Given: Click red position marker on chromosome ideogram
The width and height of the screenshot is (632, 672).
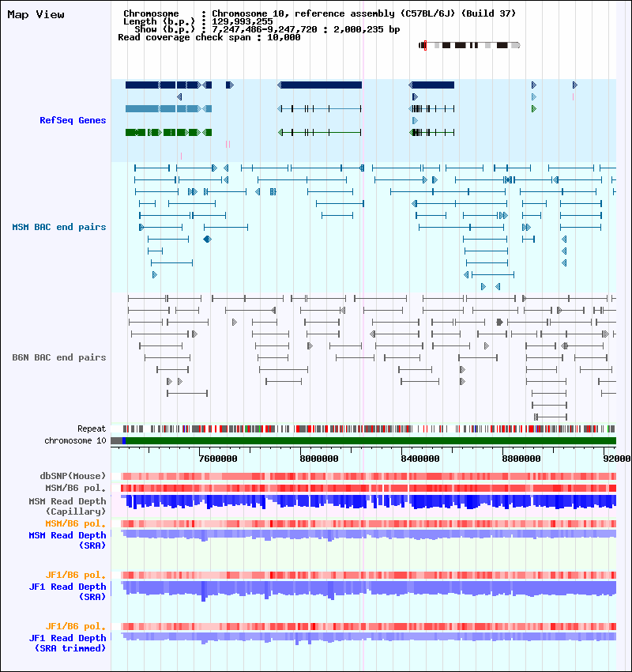Looking at the screenshot, I should pos(425,45).
